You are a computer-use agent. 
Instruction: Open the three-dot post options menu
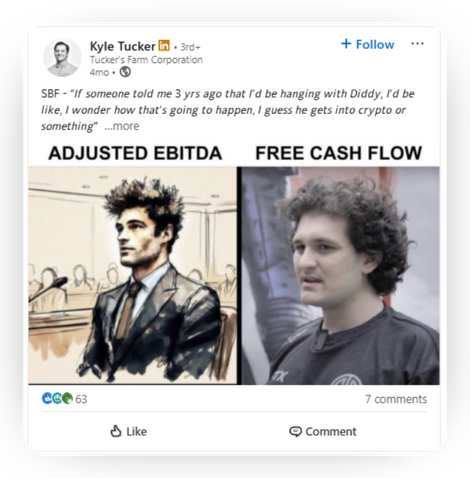[x=417, y=44]
